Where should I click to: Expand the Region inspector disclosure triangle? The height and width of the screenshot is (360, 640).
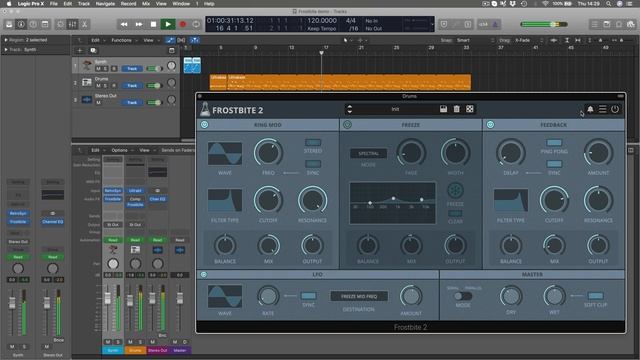[6, 40]
